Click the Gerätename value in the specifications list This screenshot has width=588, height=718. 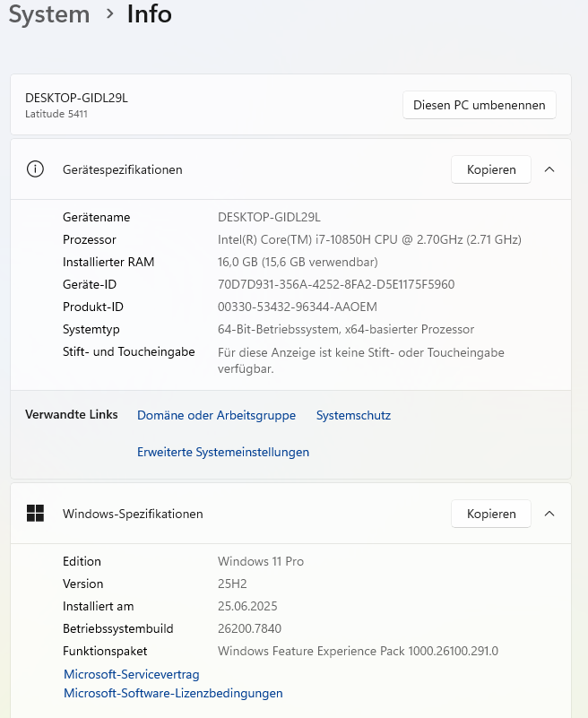tap(269, 217)
